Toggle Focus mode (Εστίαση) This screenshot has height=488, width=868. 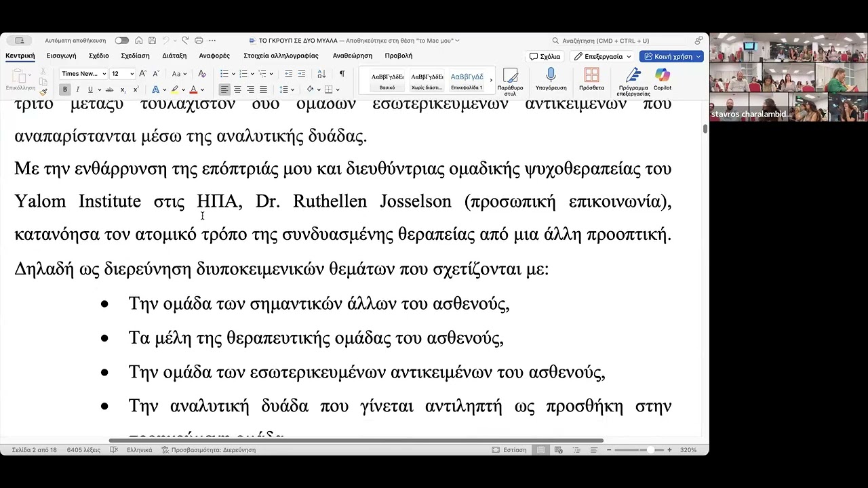pos(509,449)
